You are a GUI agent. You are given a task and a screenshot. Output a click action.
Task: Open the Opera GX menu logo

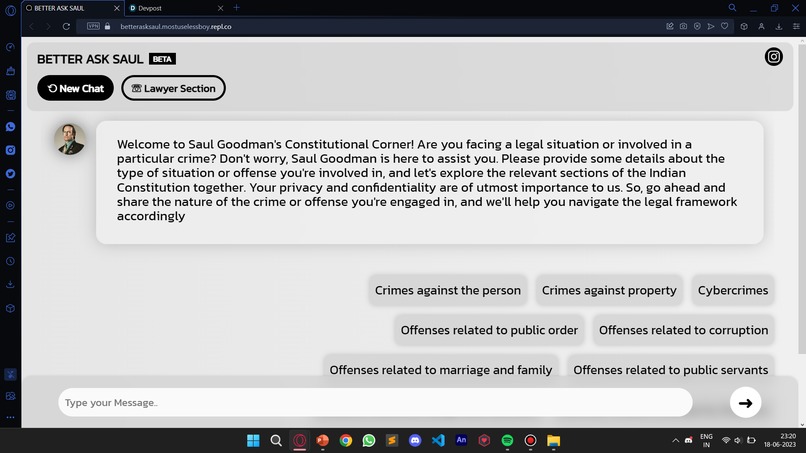(x=10, y=10)
